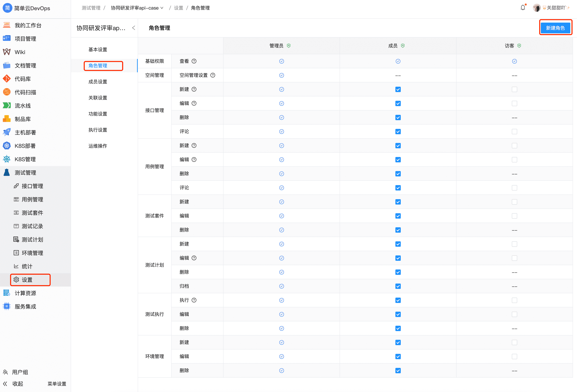The height and width of the screenshot is (392, 577).
Task: Click shield icon beside 管理员 header
Action: tap(288, 46)
